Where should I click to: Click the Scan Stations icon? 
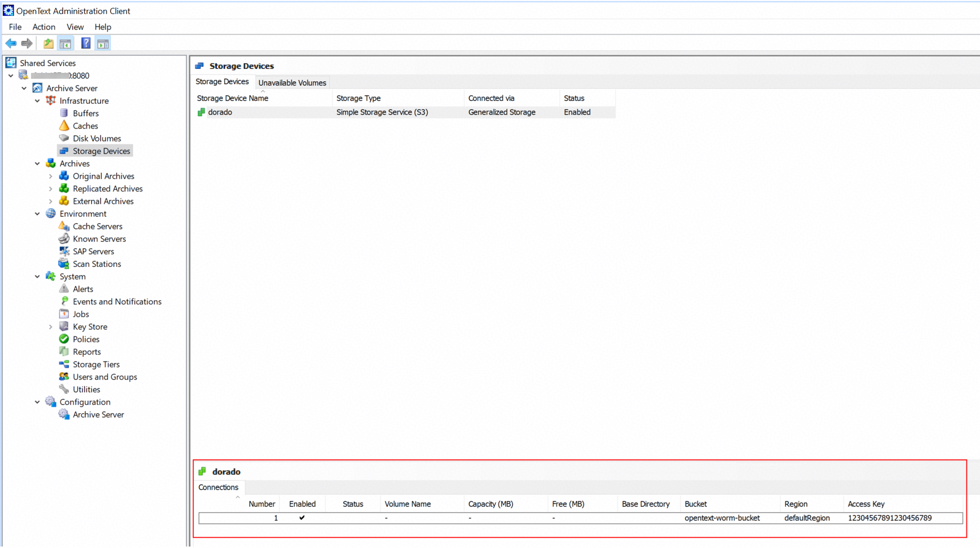(x=64, y=264)
